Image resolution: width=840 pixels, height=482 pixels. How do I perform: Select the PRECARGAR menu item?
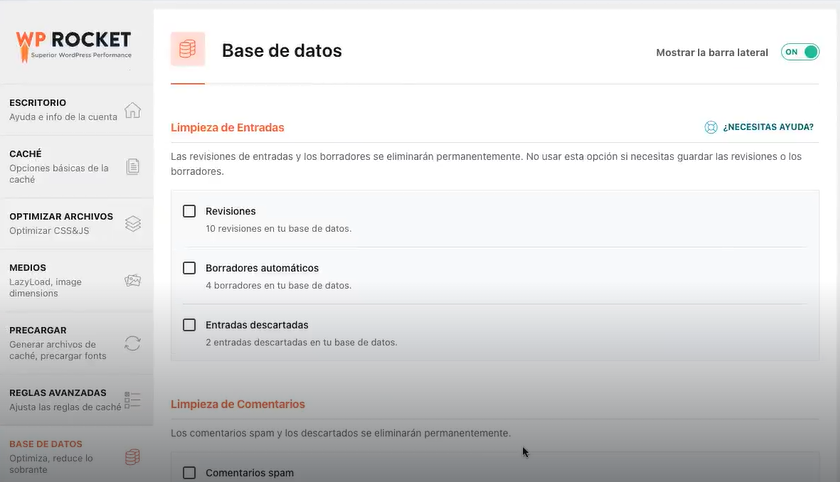(77, 343)
